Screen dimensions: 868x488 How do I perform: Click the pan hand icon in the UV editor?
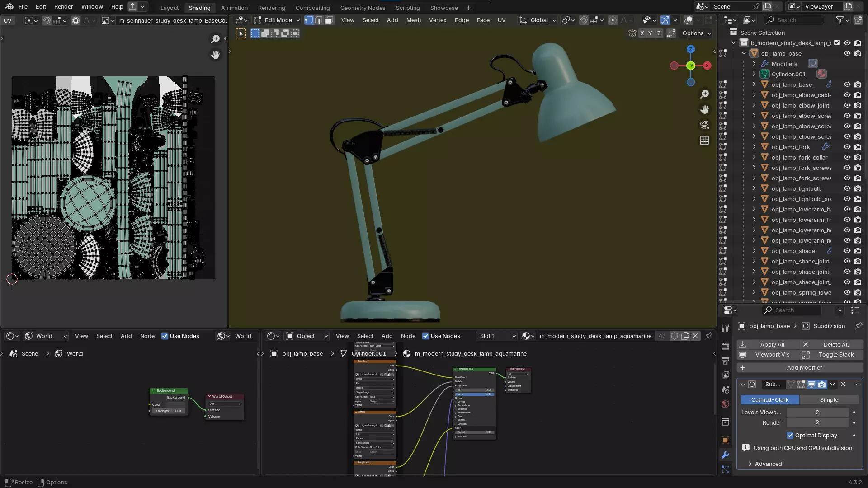coord(216,55)
